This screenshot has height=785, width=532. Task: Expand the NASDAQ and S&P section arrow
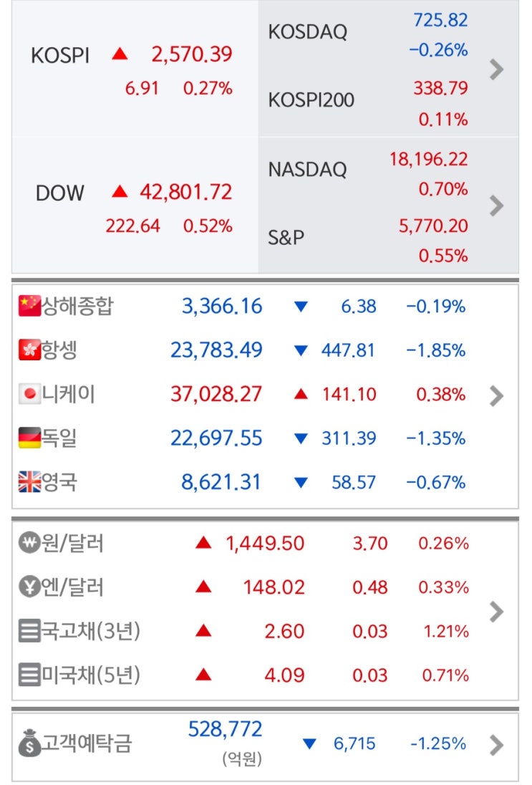coord(496,206)
